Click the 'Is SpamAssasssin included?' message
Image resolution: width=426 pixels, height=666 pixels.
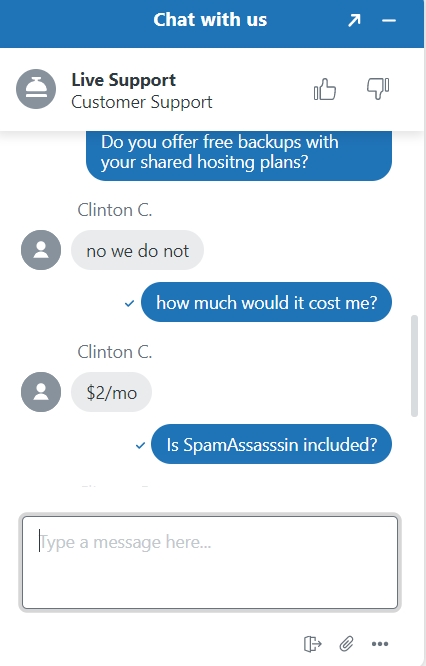pos(271,444)
